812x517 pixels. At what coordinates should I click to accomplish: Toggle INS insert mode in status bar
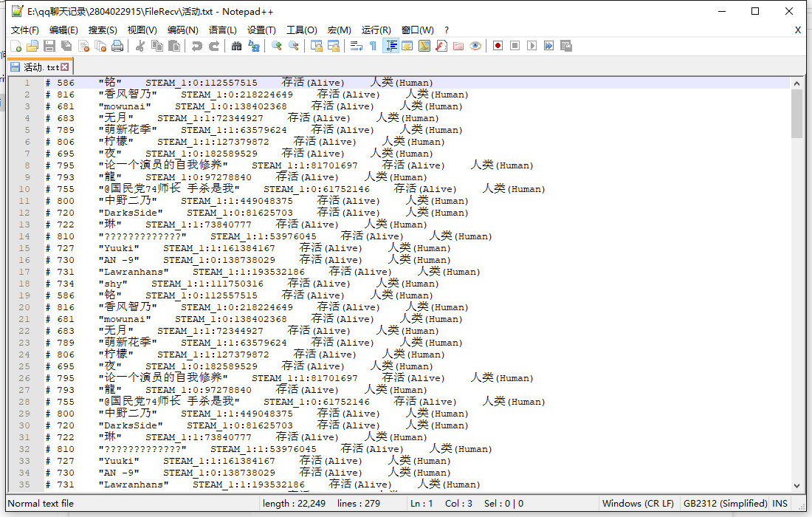(x=780, y=504)
